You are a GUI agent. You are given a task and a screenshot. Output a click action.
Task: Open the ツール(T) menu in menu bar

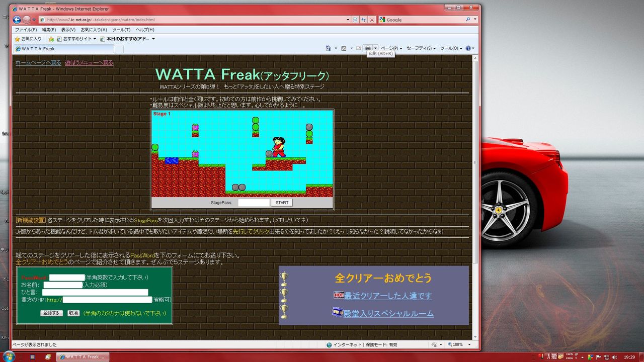point(121,30)
